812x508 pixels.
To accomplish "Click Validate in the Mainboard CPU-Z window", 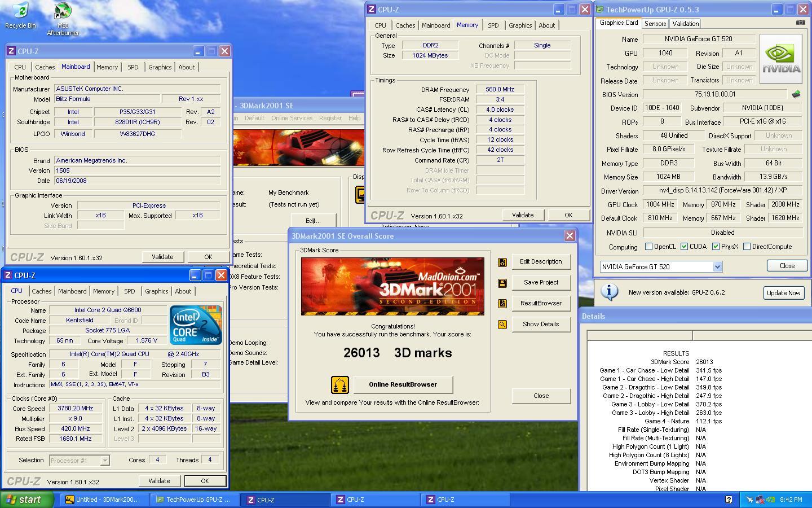I will (x=162, y=257).
